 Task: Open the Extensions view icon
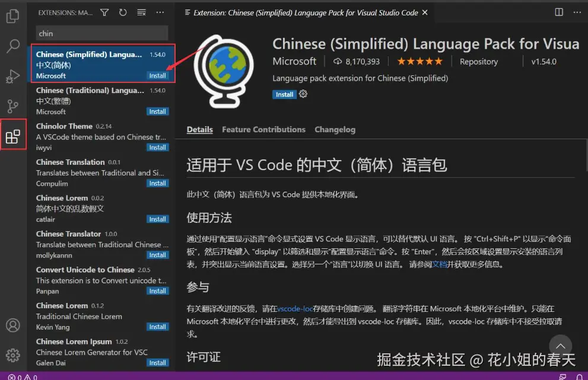click(x=12, y=136)
